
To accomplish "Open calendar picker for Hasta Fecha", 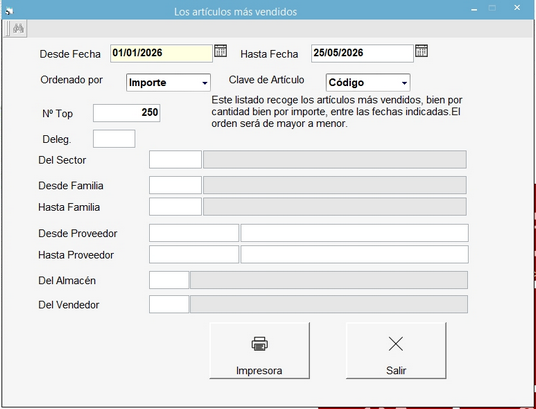I will point(421,51).
